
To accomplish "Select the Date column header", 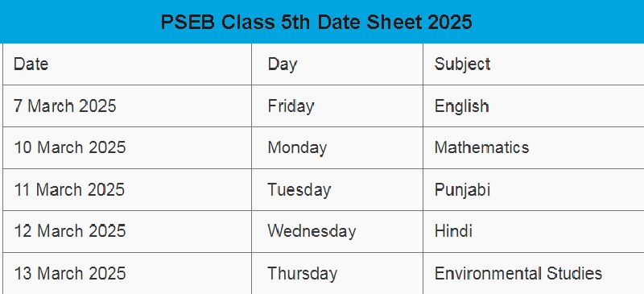I will tap(127, 64).
